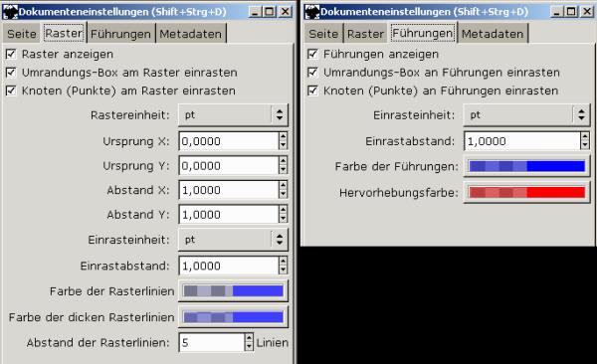Screen dimensions: 597x364
Task: Click the Ursprung Y input field
Action: click(229, 166)
